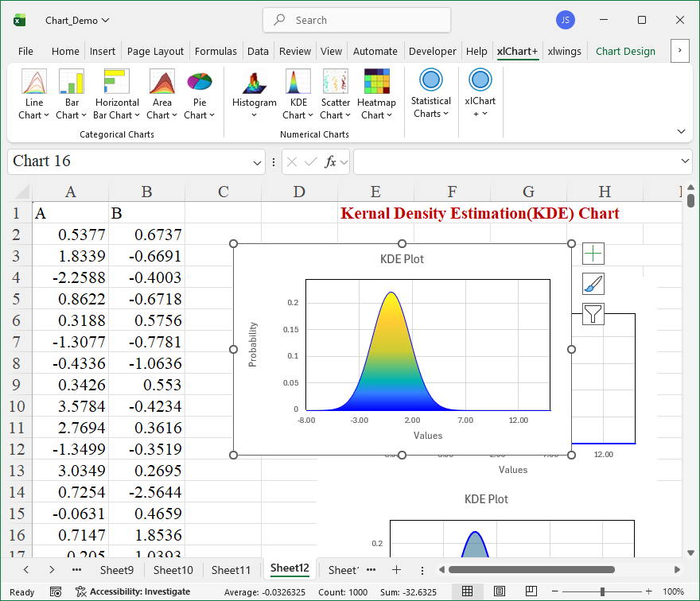This screenshot has width=700, height=601.
Task: Select the Pie Chart icon
Action: (199, 82)
